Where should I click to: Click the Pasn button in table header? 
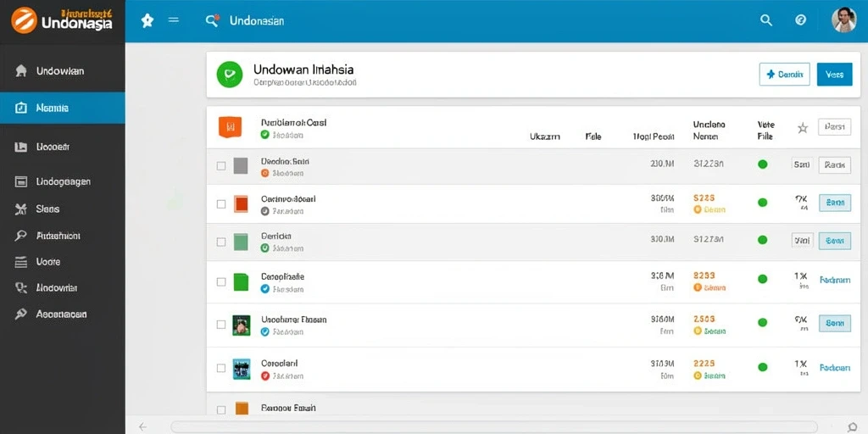point(834,127)
